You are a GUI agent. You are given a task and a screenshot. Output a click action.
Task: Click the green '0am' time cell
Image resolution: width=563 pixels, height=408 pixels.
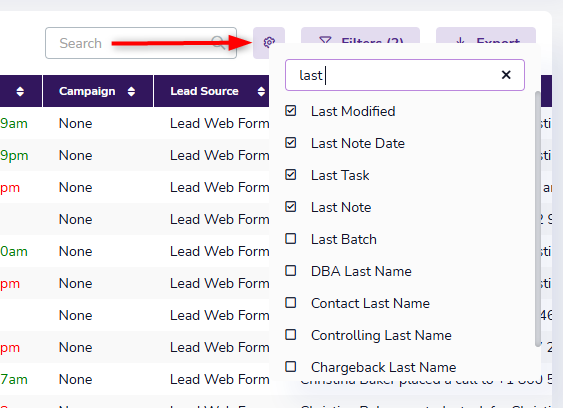pyautogui.click(x=14, y=251)
